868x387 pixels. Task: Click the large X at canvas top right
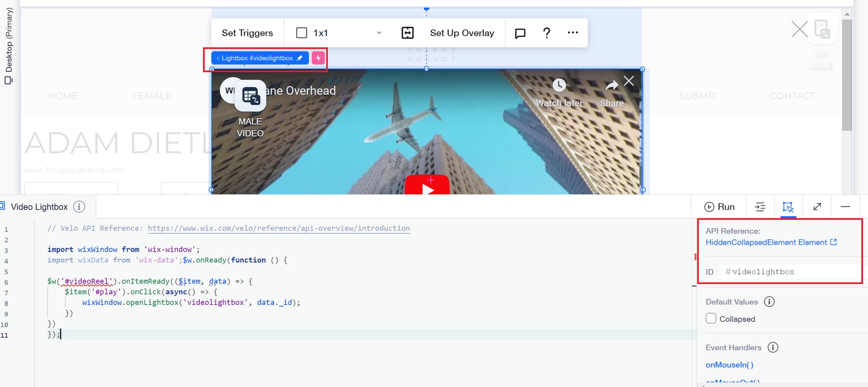coord(799,29)
